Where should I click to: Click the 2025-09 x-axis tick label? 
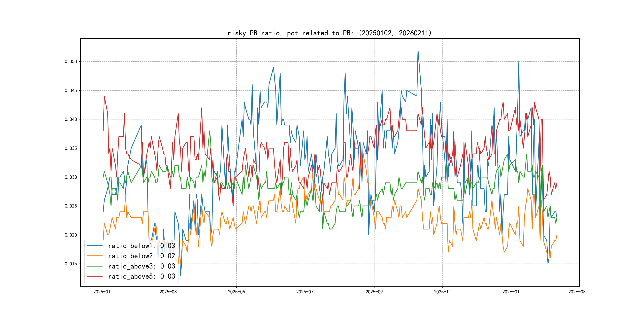pyautogui.click(x=374, y=292)
